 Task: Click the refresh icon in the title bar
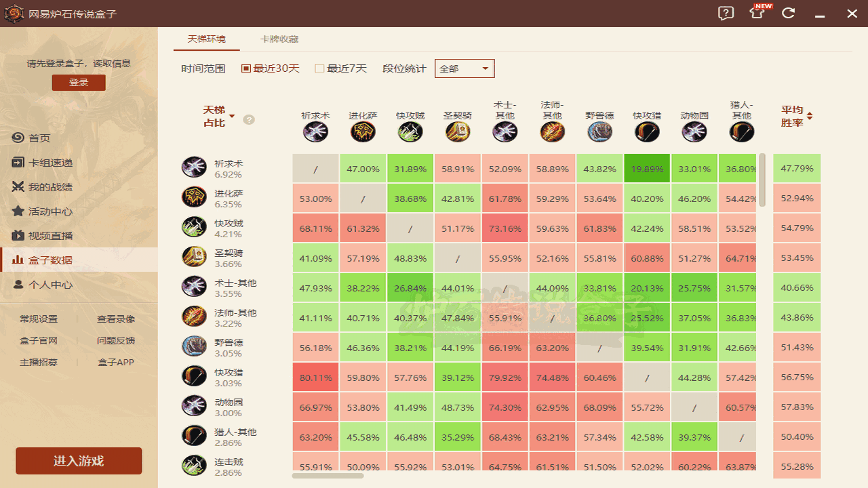(x=788, y=13)
